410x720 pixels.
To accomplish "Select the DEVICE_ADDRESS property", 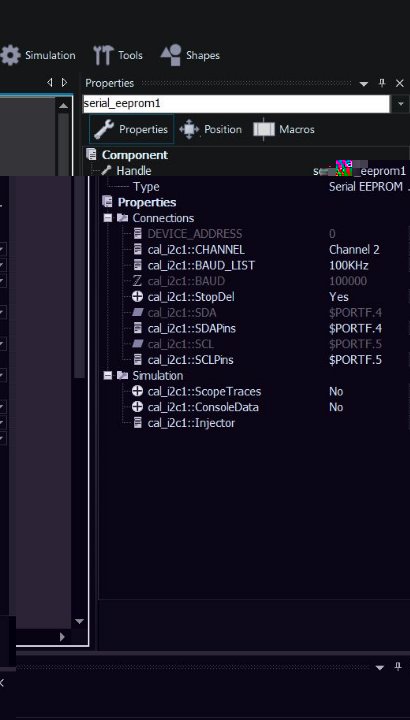I will (x=195, y=234).
